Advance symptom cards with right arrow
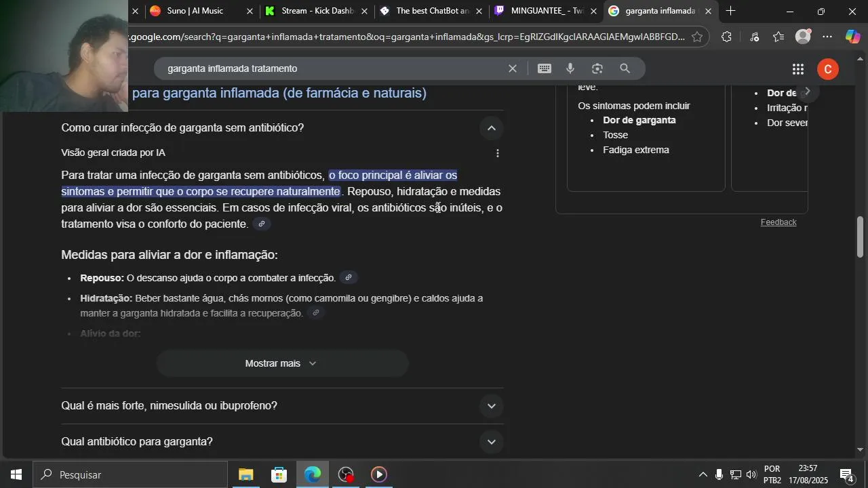 [807, 91]
